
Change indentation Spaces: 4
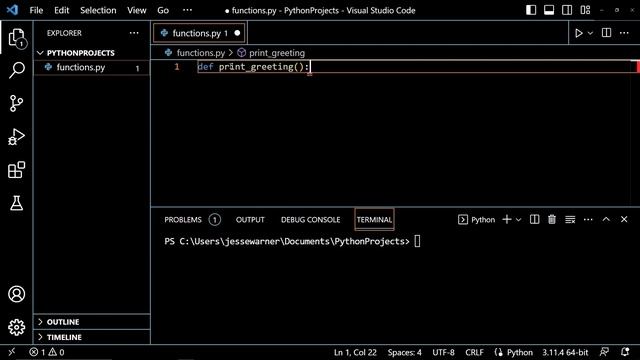point(404,352)
